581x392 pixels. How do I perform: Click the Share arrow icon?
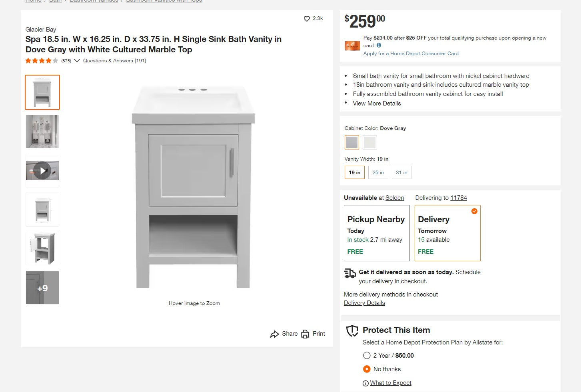[274, 334]
